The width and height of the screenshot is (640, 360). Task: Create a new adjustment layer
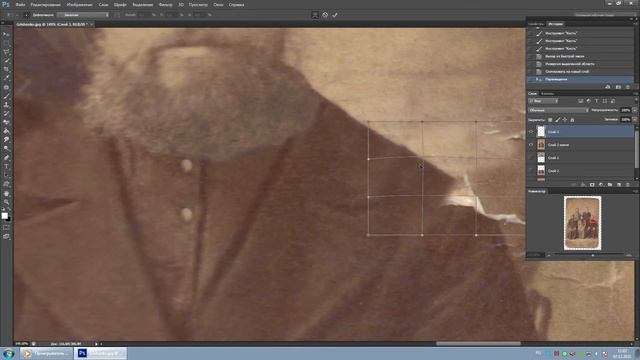[x=601, y=184]
